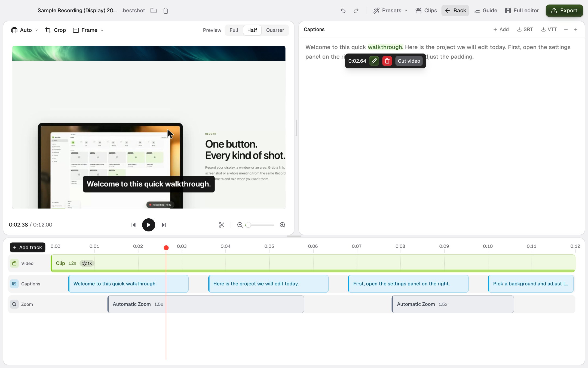Select the Video track icon

[14, 263]
